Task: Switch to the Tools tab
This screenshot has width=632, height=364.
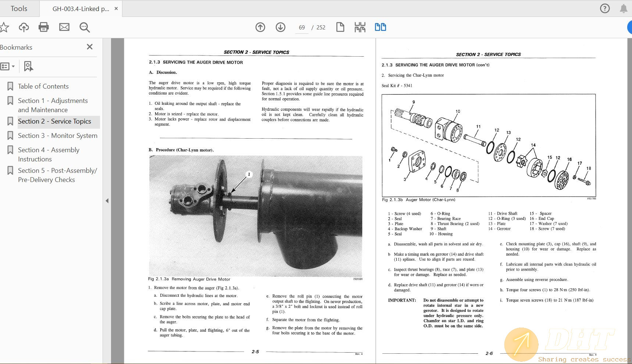Action: coord(19,8)
